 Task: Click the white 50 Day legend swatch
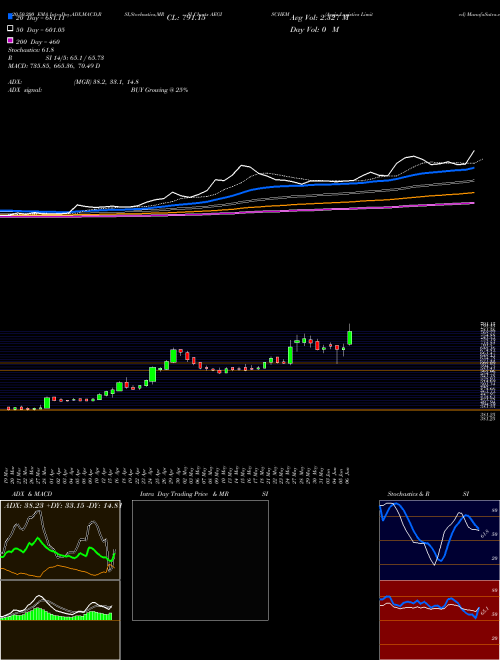pyautogui.click(x=11, y=29)
